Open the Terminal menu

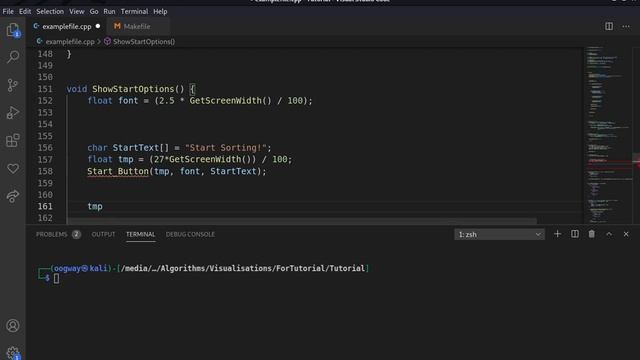pyautogui.click(x=134, y=11)
